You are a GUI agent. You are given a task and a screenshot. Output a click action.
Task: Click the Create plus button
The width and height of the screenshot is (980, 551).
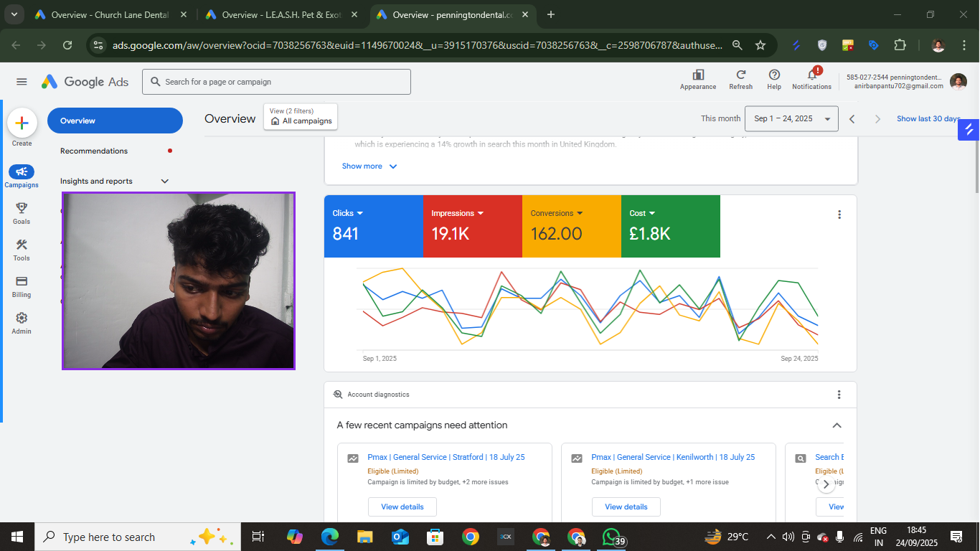(x=22, y=123)
